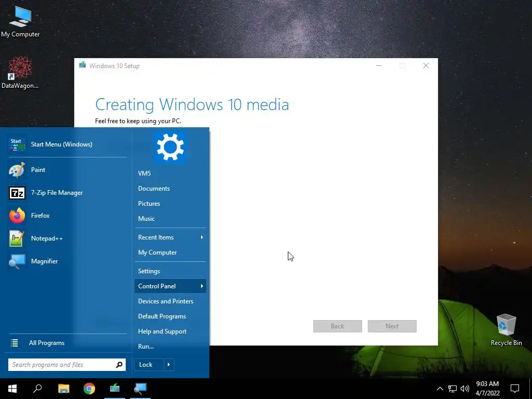Open taskbar Search icon
Image resolution: width=532 pixels, height=399 pixels.
coord(37,389)
